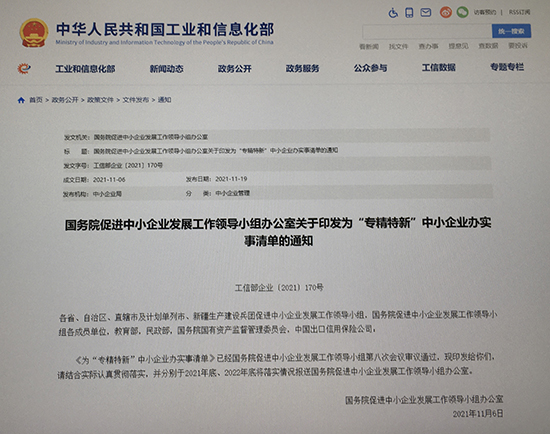Click the national emblem logo
The image size is (550, 434).
[x=34, y=33]
